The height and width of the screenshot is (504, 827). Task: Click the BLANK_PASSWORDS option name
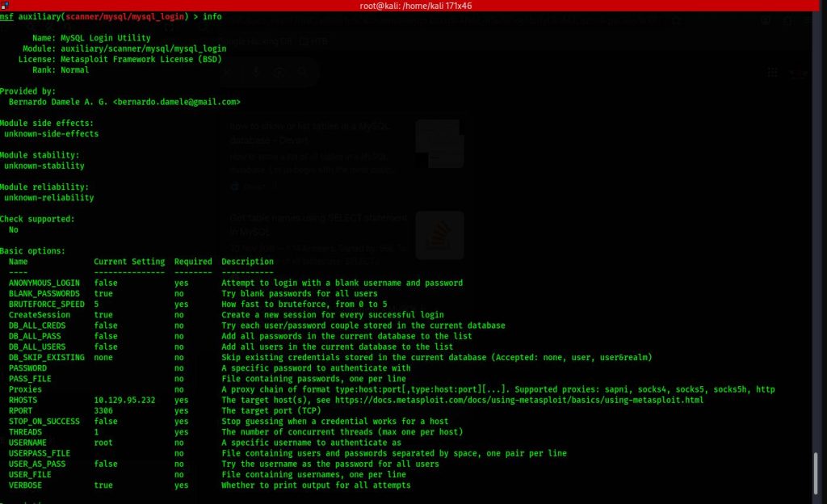(x=44, y=294)
